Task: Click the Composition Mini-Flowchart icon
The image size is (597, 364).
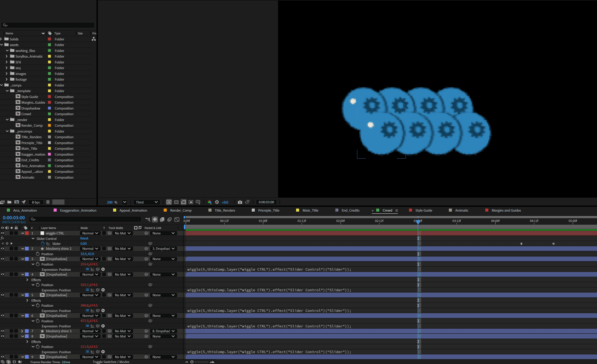Action: coord(147,219)
